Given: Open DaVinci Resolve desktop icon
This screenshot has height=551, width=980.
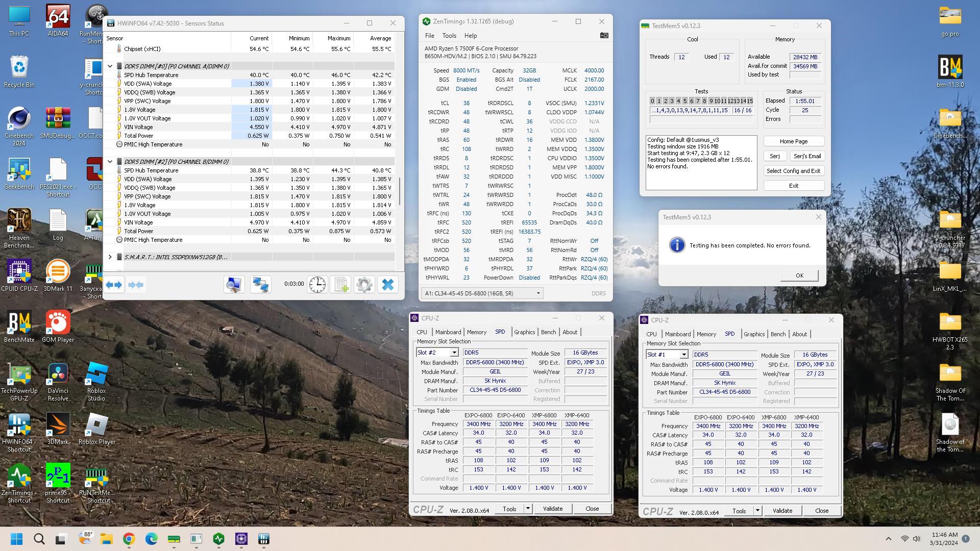Looking at the screenshot, I should tap(58, 381).
